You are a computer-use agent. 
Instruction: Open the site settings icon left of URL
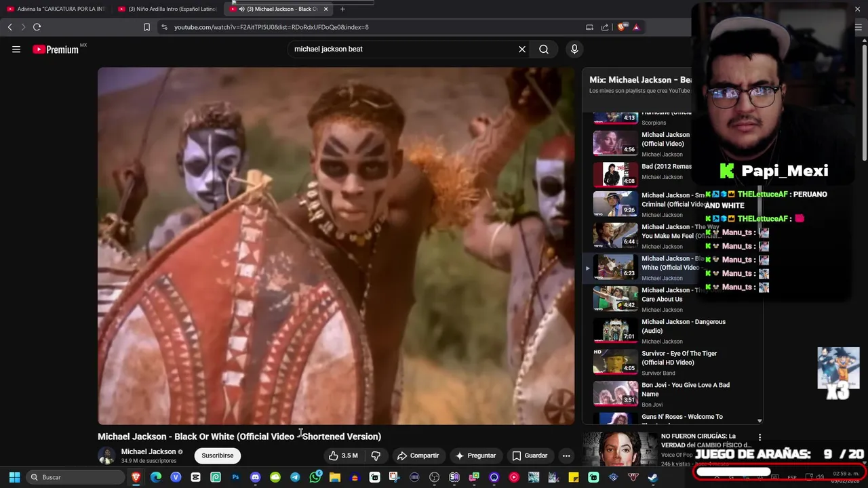tap(163, 27)
